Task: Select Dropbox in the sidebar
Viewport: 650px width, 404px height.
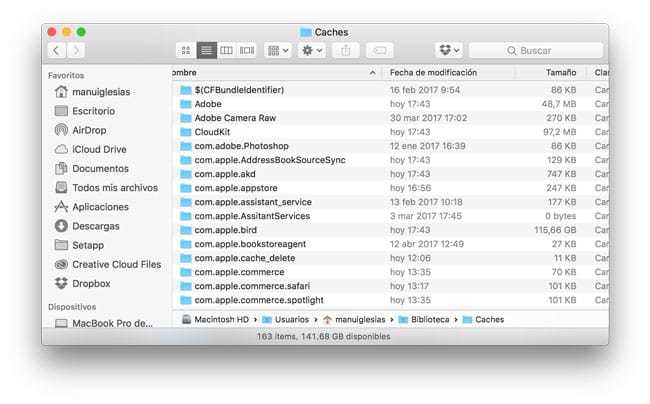Action: (91, 283)
